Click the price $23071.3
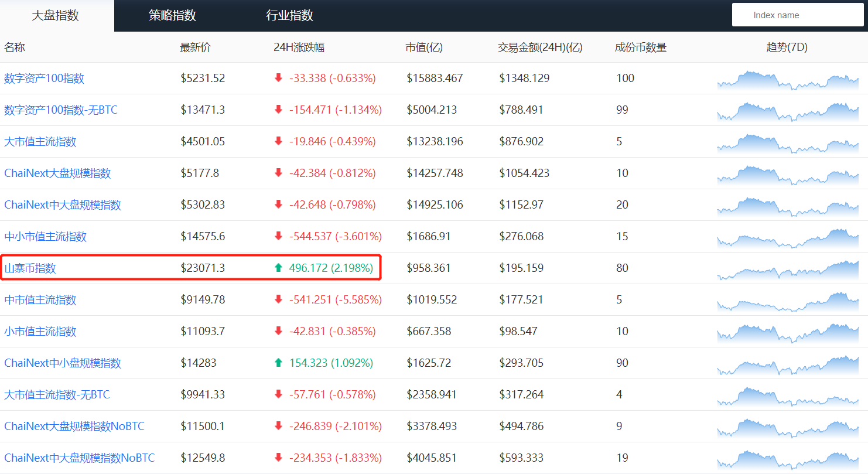 tap(203, 268)
